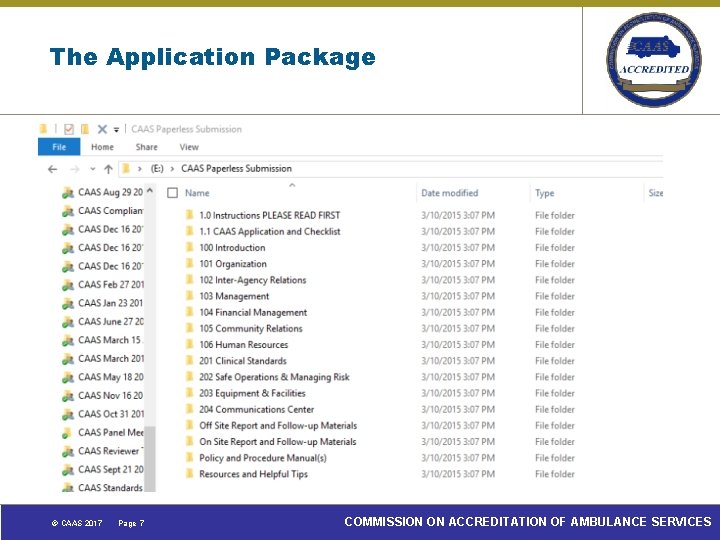Click folder icon of 106 Human Resources
Image resolution: width=720 pixels, height=540 pixels.
[189, 344]
